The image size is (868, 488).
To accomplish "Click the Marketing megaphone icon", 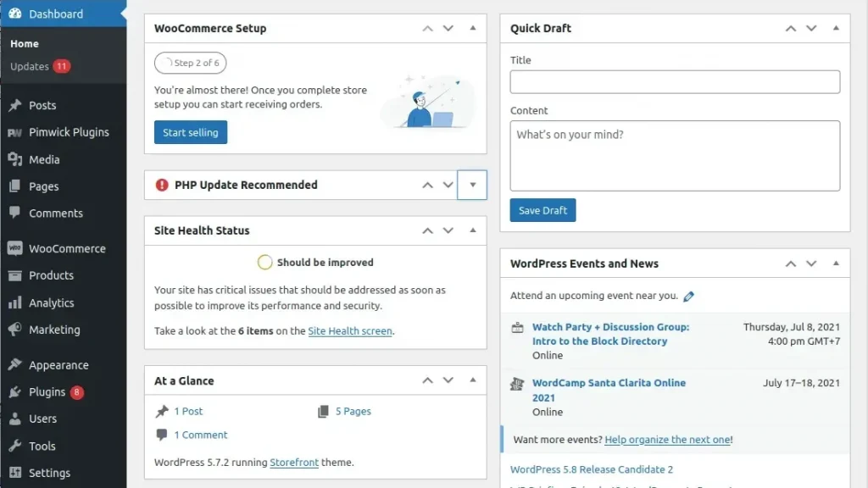I will 15,330.
